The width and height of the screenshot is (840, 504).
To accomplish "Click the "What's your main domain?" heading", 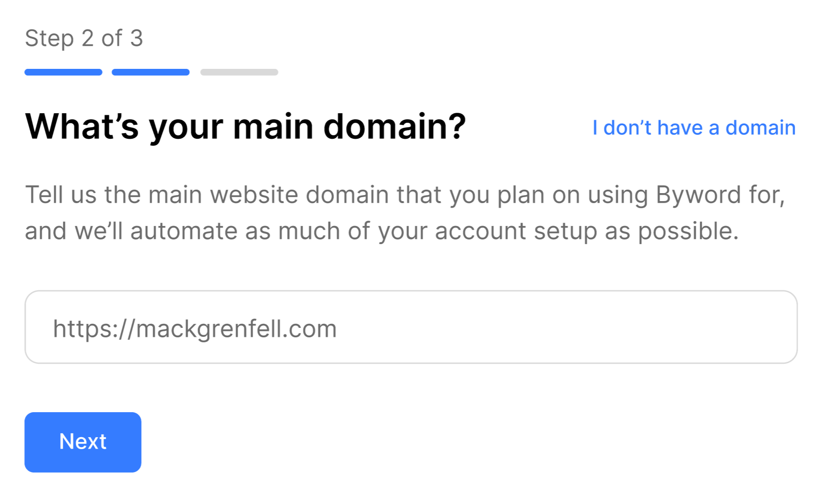I will (245, 127).
